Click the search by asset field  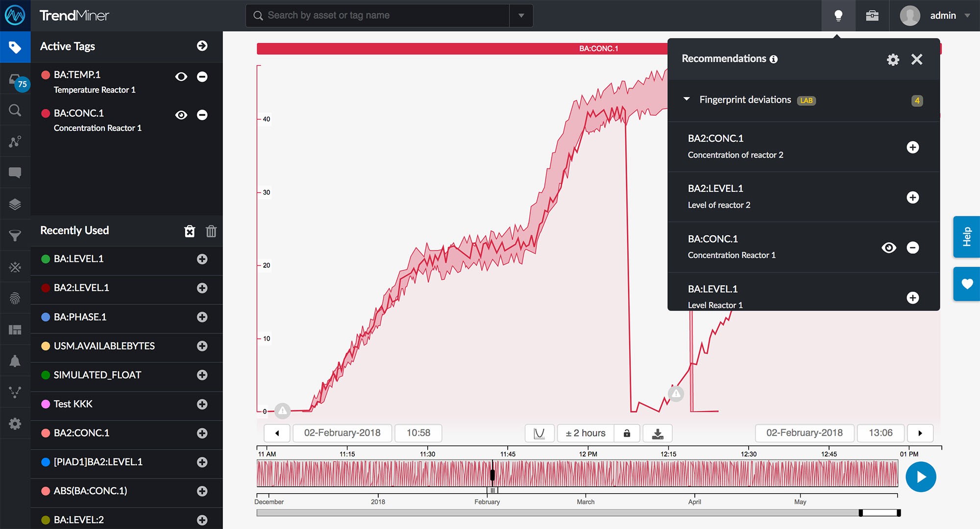377,16
